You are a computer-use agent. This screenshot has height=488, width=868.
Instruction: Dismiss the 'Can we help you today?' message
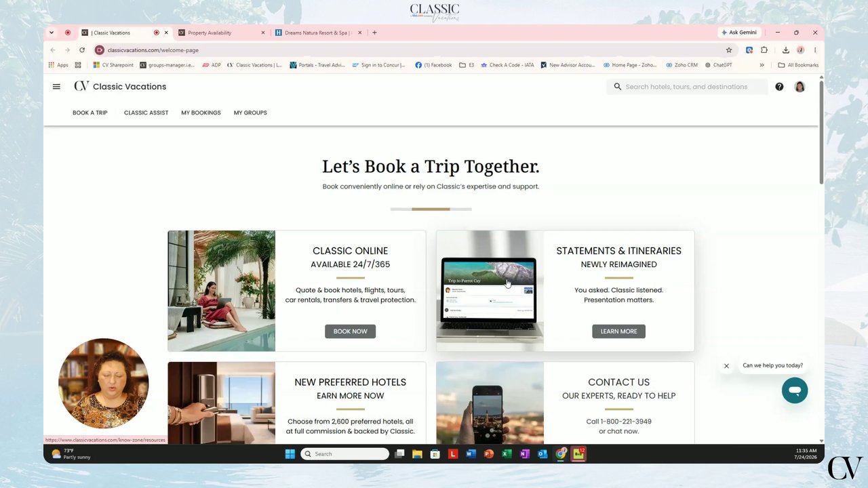[726, 366]
